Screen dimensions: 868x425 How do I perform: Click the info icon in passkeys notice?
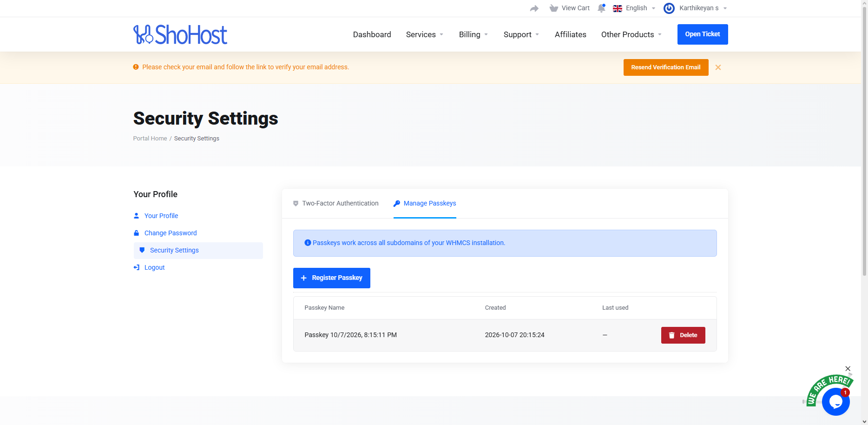307,243
